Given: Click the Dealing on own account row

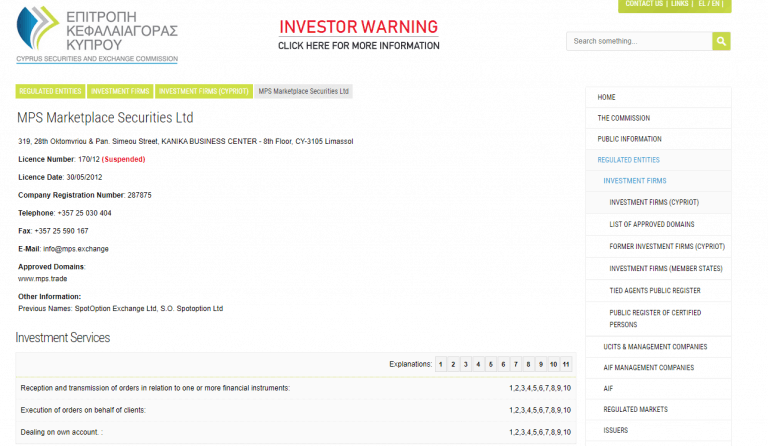Looking at the screenshot, I should click(296, 432).
